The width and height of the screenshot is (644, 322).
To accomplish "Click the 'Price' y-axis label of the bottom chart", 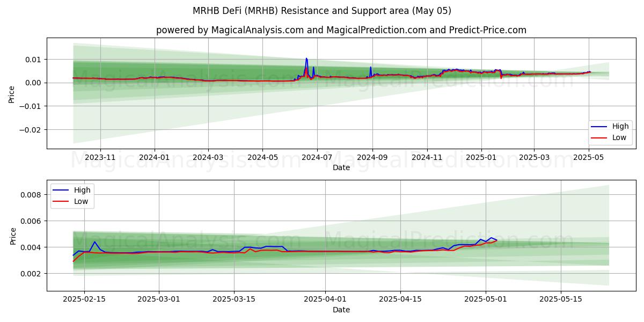I will click(x=13, y=236).
